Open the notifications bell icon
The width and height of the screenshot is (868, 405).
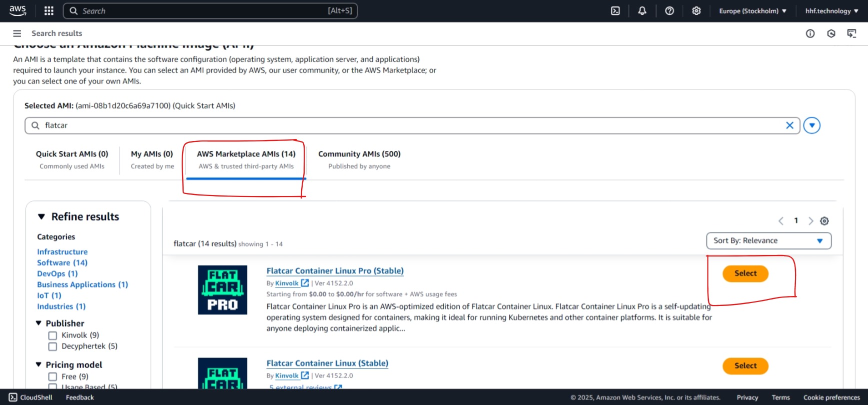click(x=642, y=11)
